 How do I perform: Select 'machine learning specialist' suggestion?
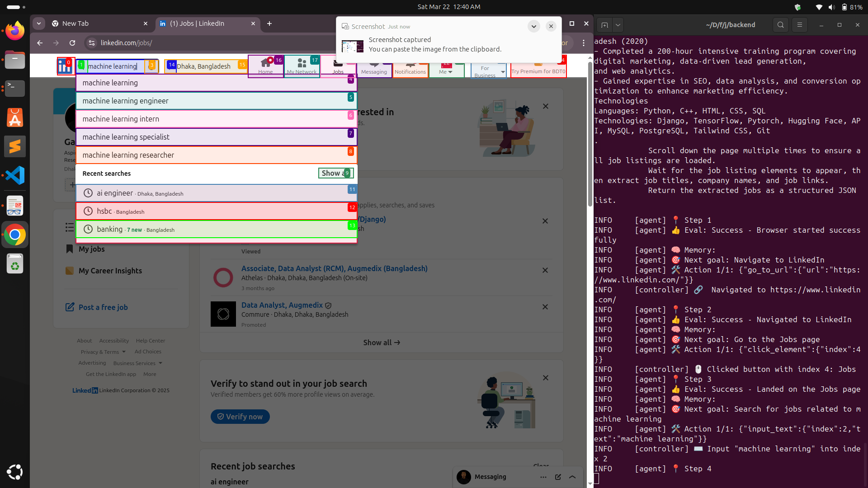click(x=217, y=137)
